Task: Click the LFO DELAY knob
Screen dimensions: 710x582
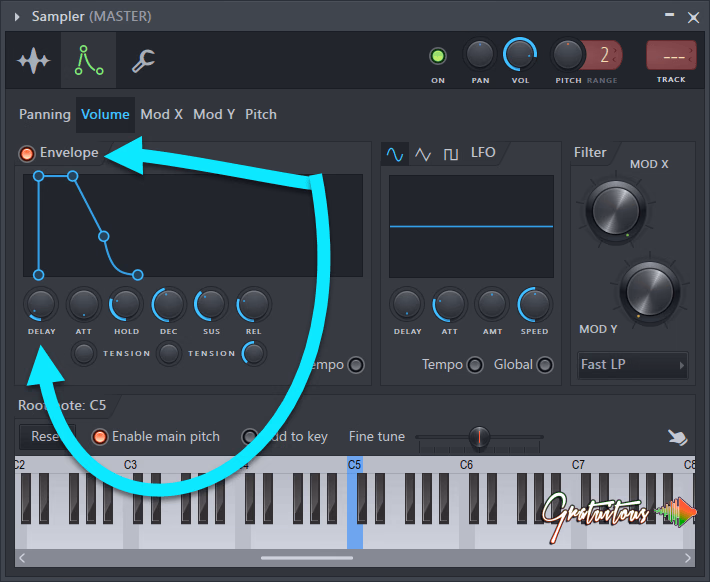Action: click(x=407, y=303)
